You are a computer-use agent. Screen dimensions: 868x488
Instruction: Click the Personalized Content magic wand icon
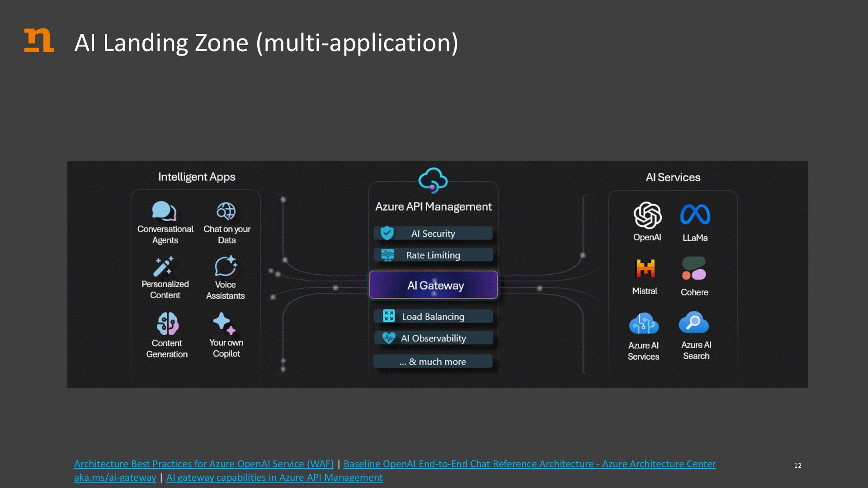163,266
